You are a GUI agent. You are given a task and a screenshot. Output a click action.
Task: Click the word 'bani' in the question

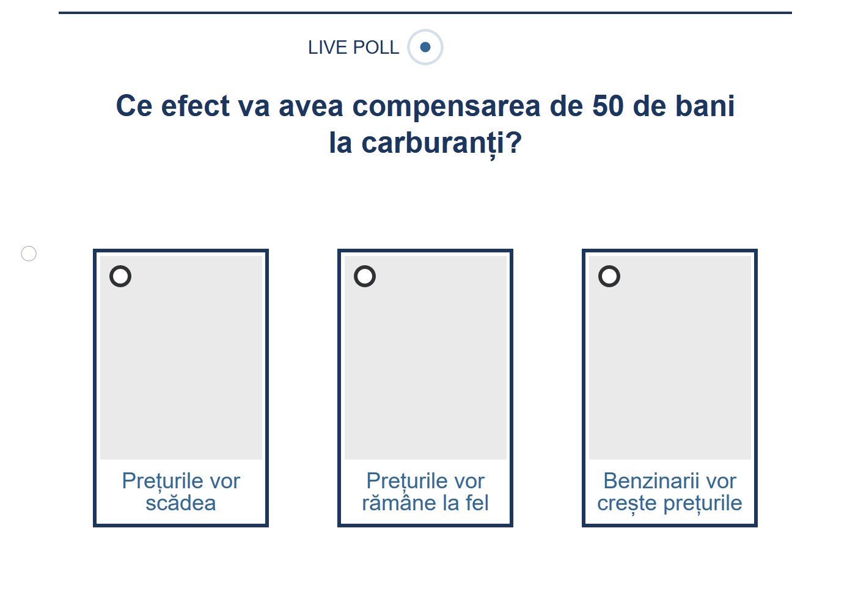[704, 106]
